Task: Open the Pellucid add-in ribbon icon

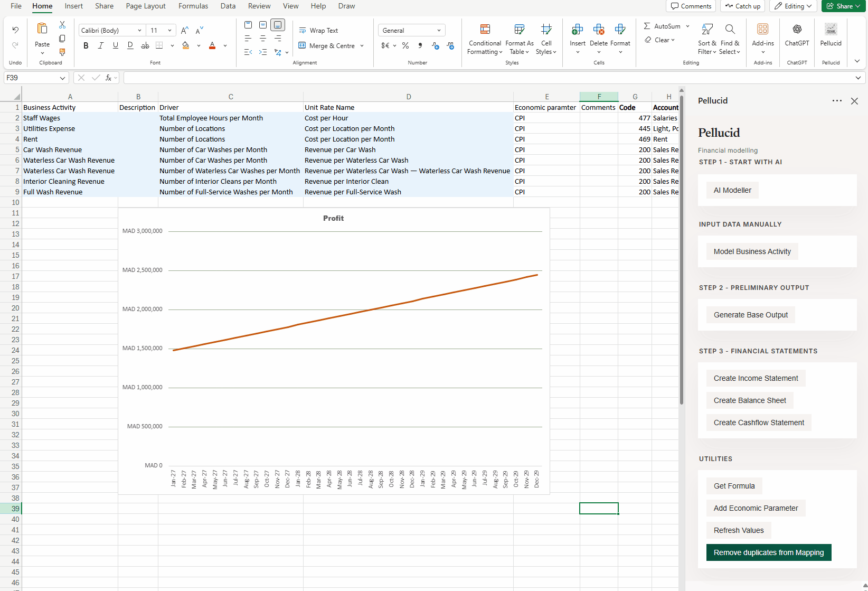Action: point(831,29)
